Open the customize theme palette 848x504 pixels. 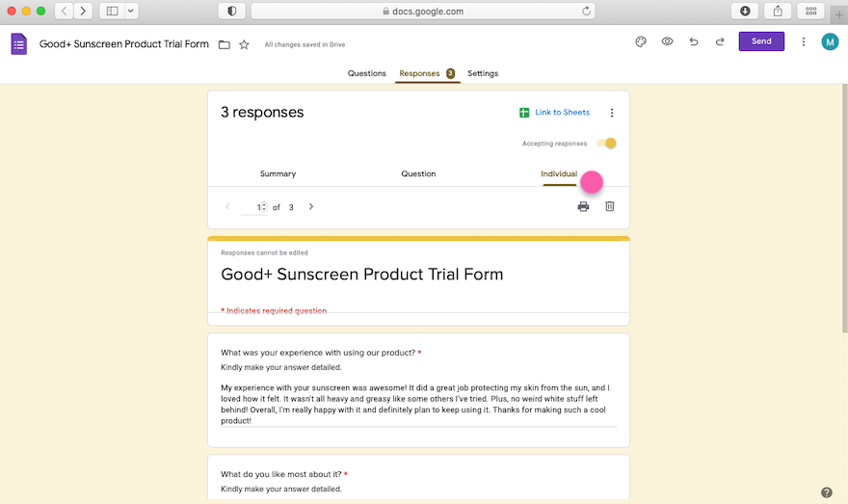(641, 41)
